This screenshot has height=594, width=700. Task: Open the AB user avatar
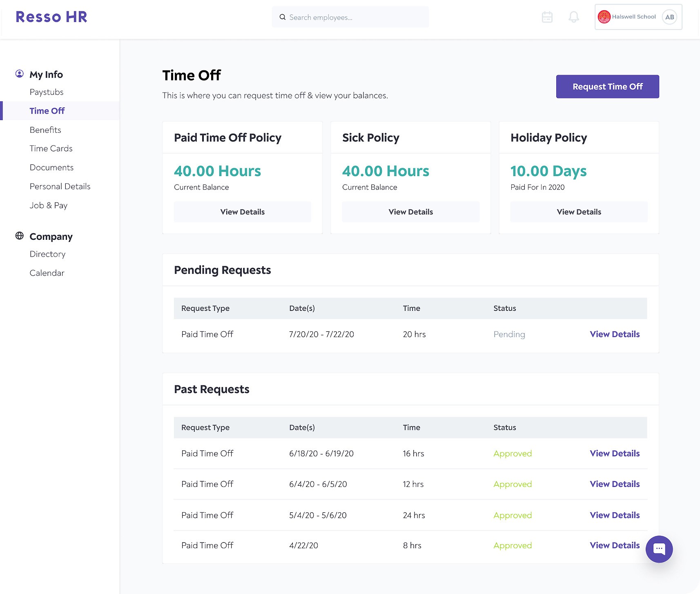669,17
